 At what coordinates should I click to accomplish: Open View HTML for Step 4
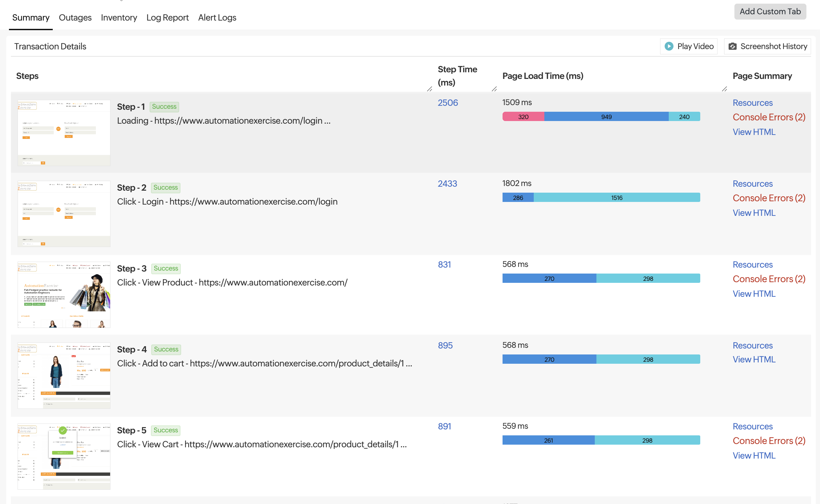754,359
